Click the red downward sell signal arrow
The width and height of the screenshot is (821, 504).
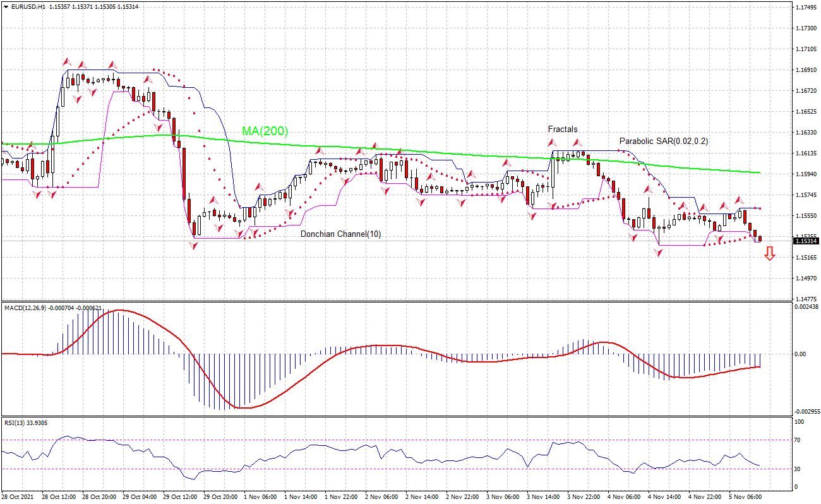tap(770, 255)
